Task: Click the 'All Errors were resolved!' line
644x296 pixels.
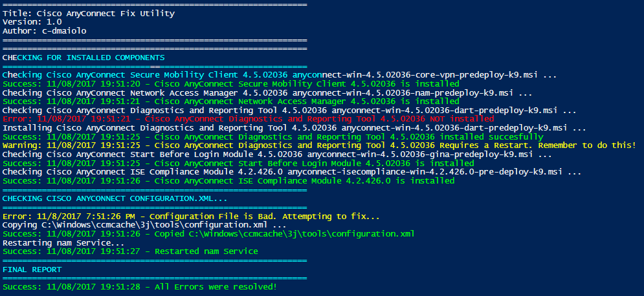Action: tap(140, 287)
